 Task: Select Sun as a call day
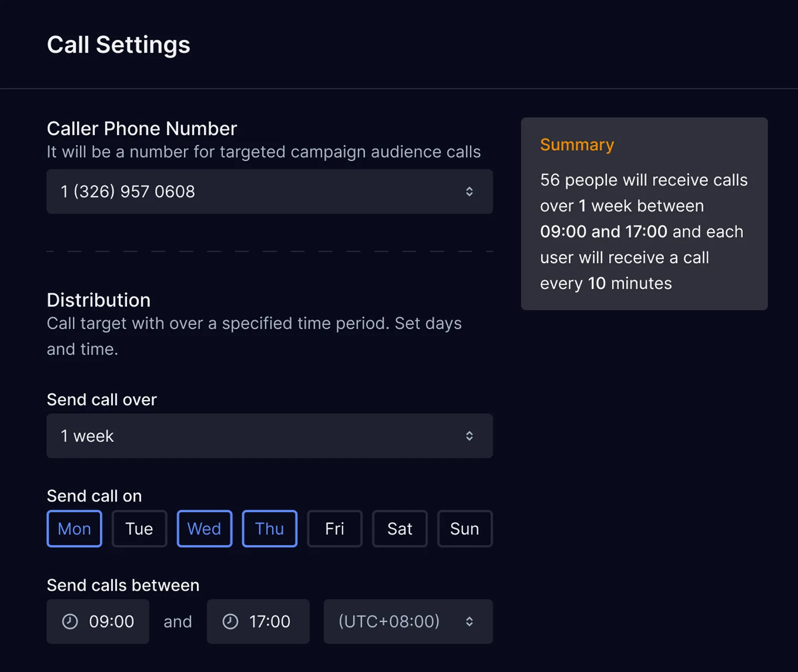point(465,529)
